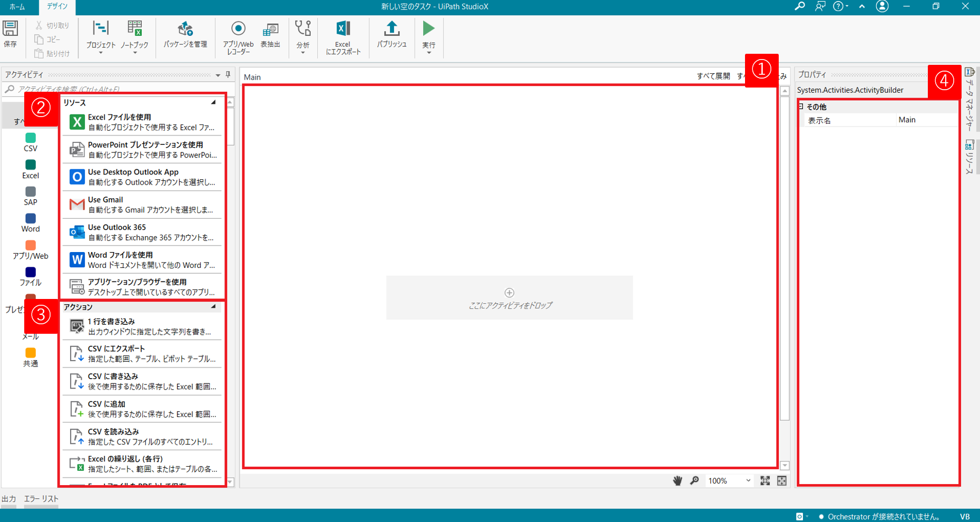Select Use Desktop Outlook App activity
The height and width of the screenshot is (522, 980).
tap(142, 177)
